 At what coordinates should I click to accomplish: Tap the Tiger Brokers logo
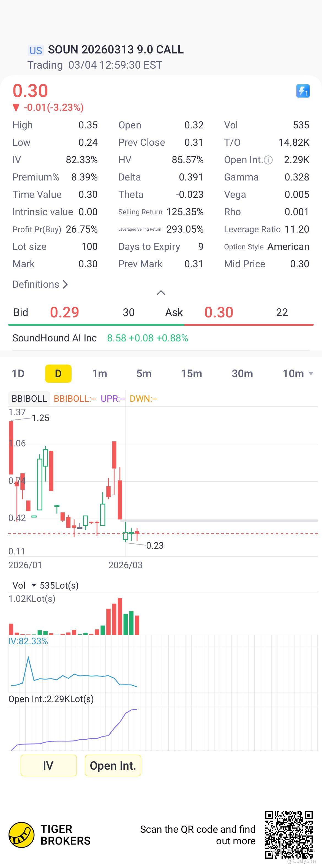click(21, 835)
